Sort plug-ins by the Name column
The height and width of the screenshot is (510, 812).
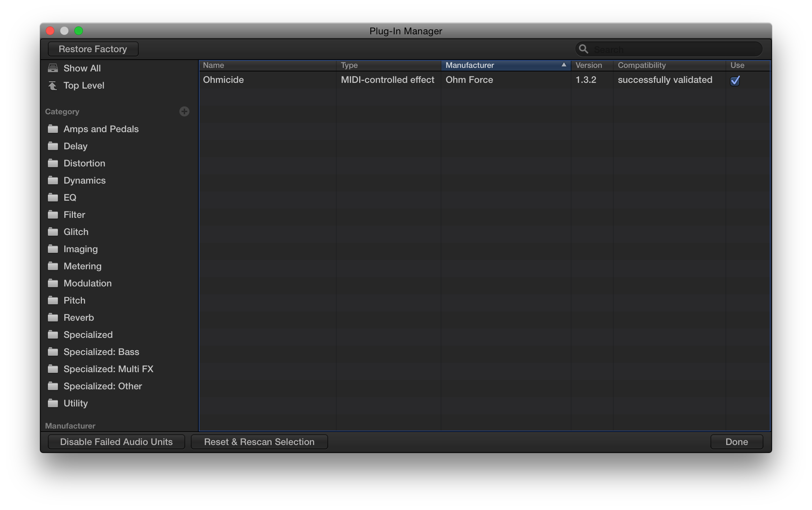[213, 65]
